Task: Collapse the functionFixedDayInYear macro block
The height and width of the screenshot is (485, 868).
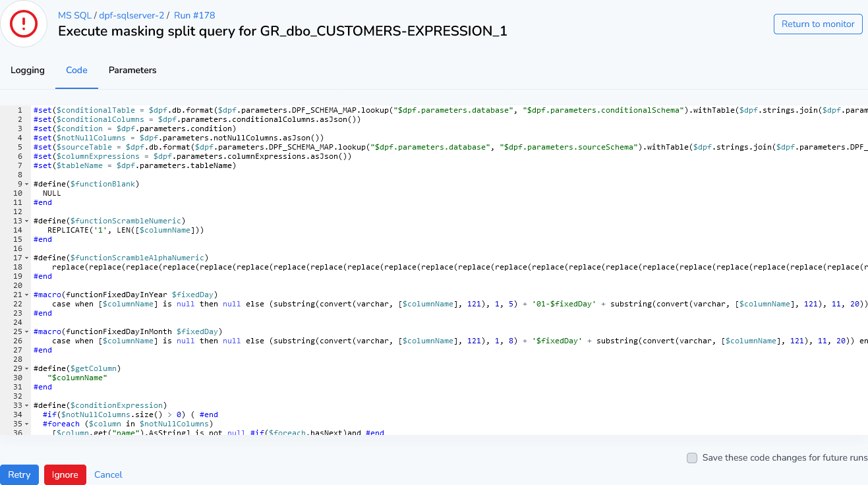Action: tap(28, 295)
